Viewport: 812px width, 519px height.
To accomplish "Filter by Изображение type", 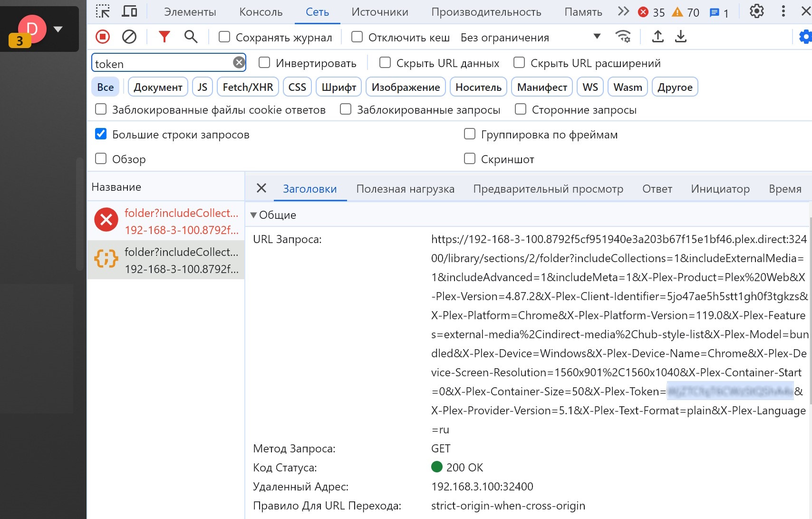I will pyautogui.click(x=406, y=87).
